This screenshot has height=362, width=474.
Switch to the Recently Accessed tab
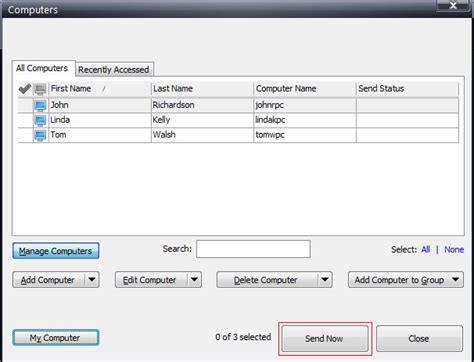click(x=114, y=69)
